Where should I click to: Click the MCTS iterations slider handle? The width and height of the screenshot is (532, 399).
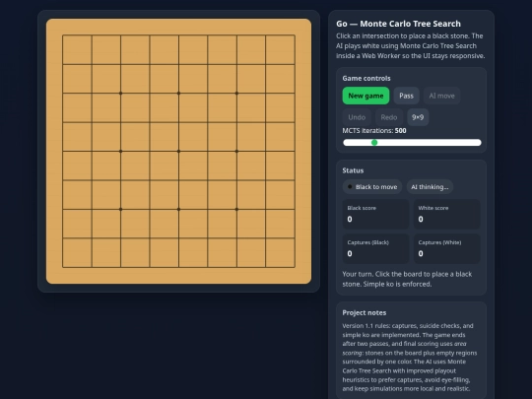pos(374,143)
